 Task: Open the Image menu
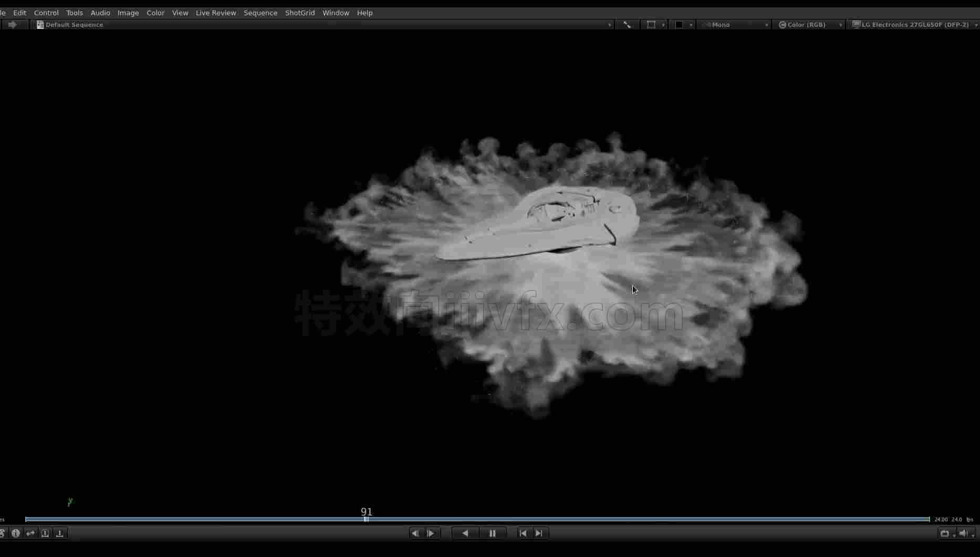(x=128, y=13)
